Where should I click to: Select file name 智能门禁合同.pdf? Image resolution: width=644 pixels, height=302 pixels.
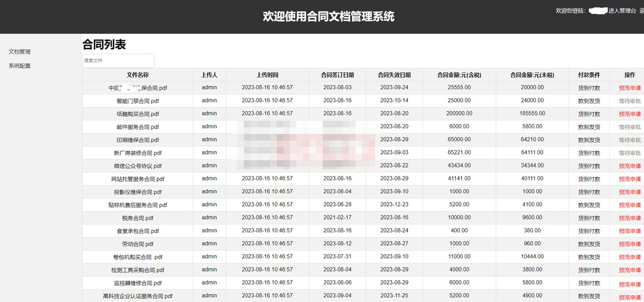[x=137, y=101]
